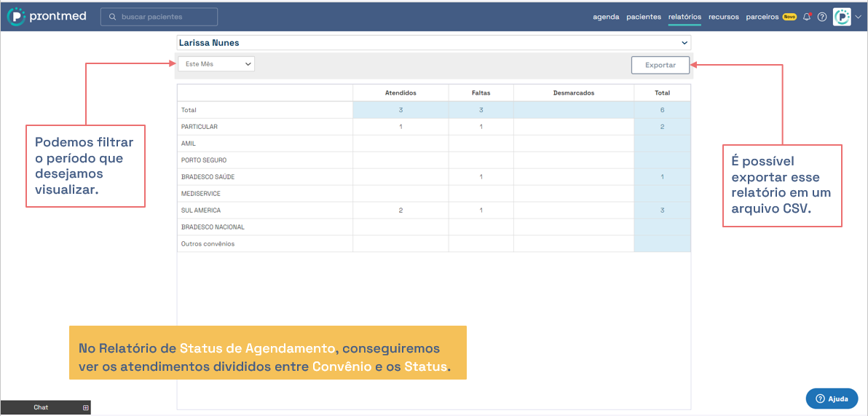Click the Exportar button

pyautogui.click(x=660, y=65)
